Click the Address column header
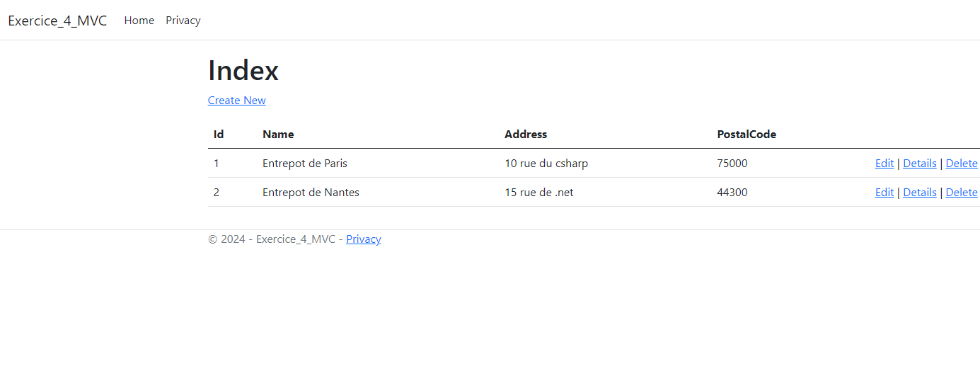 pos(526,135)
